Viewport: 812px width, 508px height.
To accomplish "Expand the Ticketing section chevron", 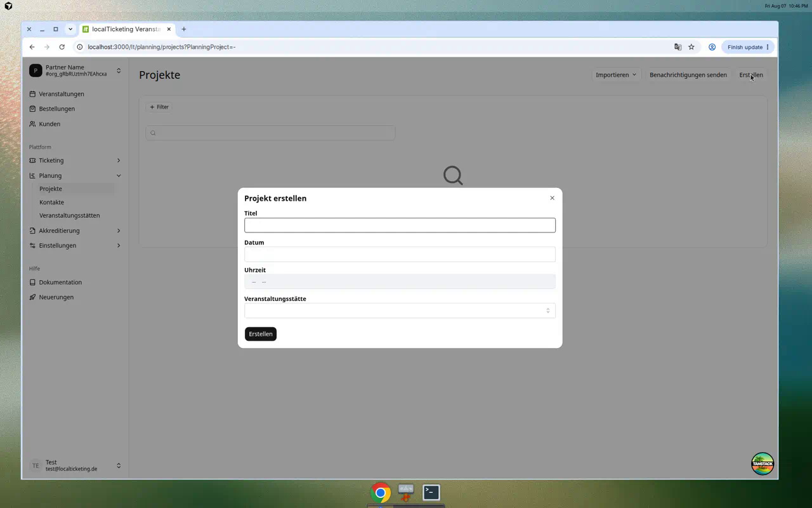I will (x=119, y=161).
